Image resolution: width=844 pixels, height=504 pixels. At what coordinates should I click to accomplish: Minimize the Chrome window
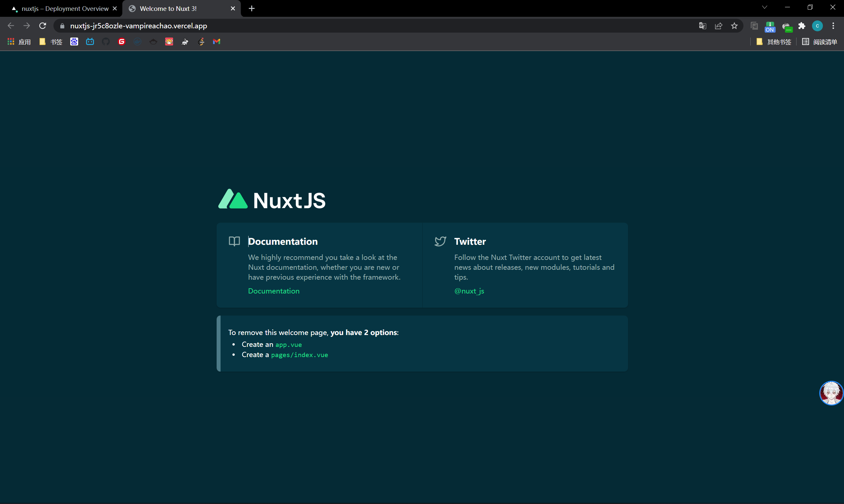tap(787, 7)
